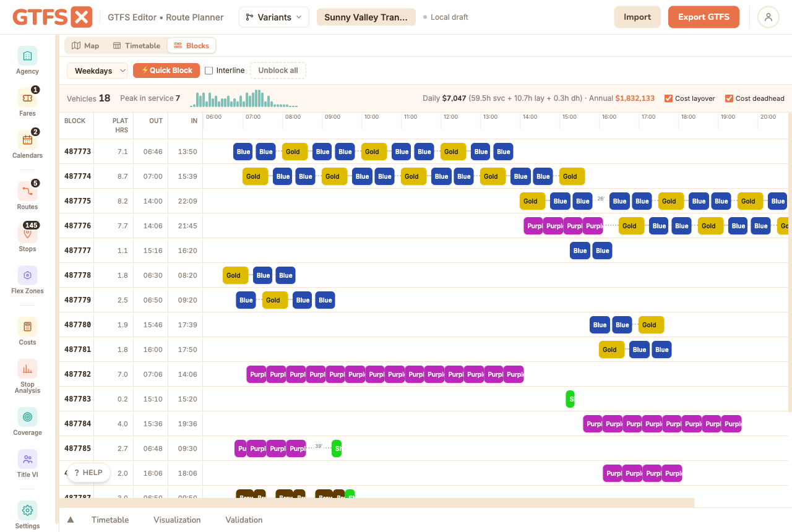The width and height of the screenshot is (792, 532).
Task: Click the 16:00 out time for 487781
Action: click(152, 350)
